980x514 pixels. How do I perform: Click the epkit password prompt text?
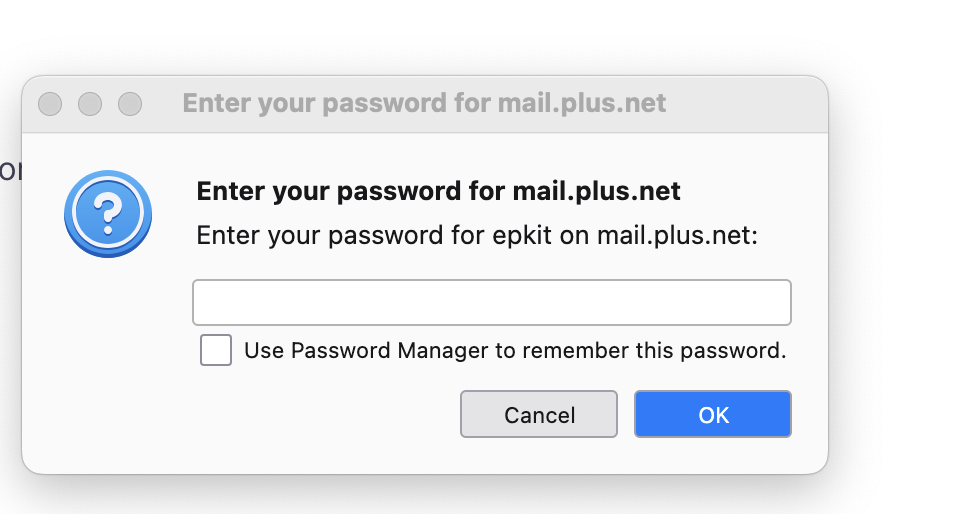click(x=477, y=236)
